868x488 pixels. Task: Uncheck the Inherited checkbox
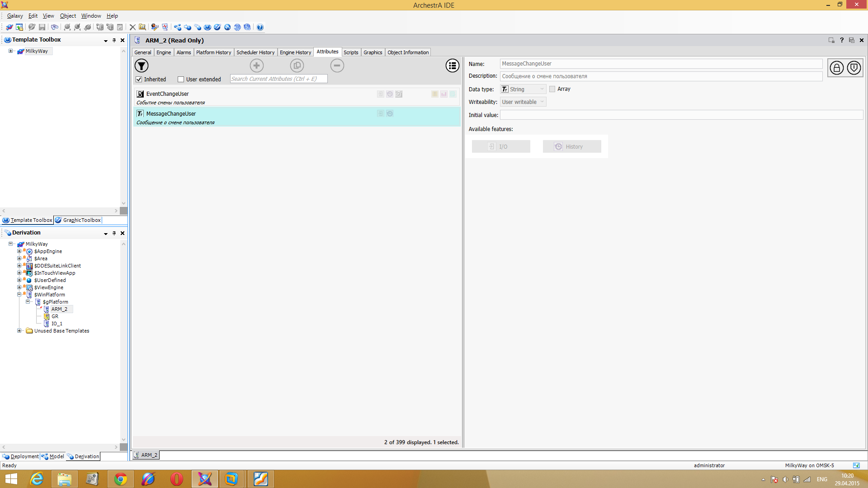[139, 80]
